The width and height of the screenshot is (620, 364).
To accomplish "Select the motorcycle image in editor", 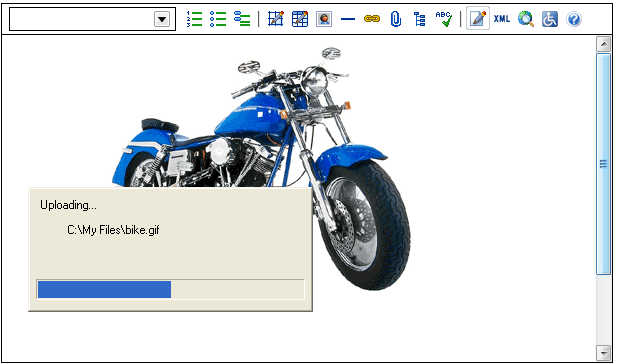I will [x=261, y=168].
